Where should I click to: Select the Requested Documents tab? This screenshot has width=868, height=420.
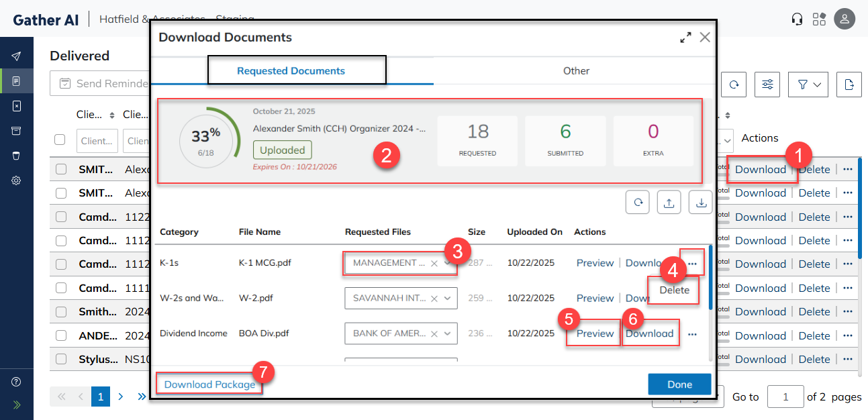point(291,70)
